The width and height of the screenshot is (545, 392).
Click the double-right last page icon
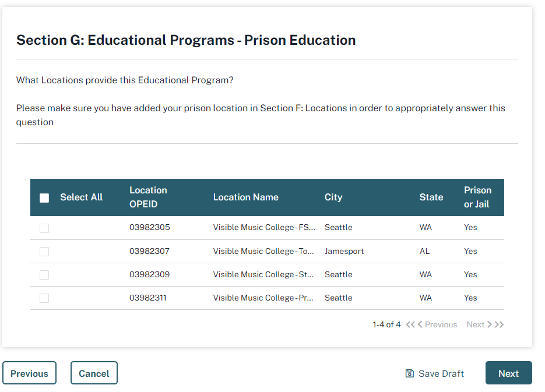(499, 324)
